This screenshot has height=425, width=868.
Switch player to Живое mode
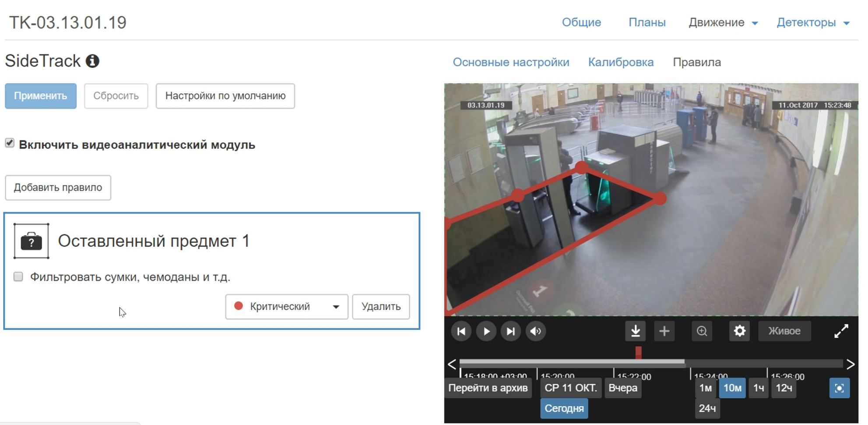tap(784, 331)
